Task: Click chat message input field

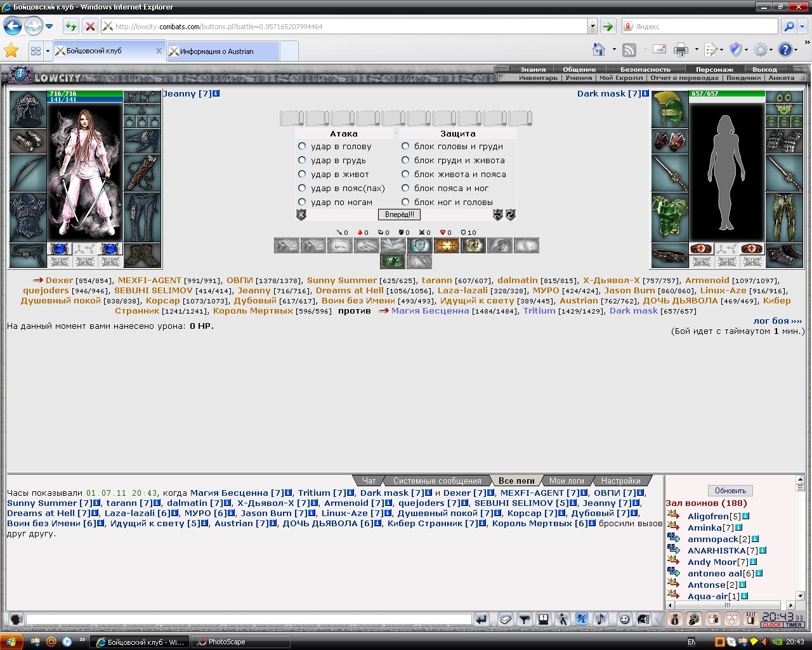Action: [x=249, y=619]
